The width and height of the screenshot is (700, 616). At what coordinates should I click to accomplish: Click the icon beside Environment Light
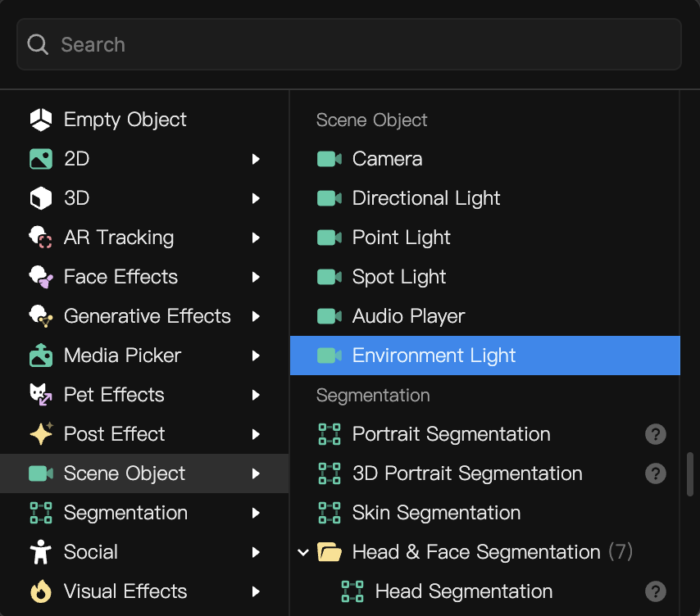[330, 356]
